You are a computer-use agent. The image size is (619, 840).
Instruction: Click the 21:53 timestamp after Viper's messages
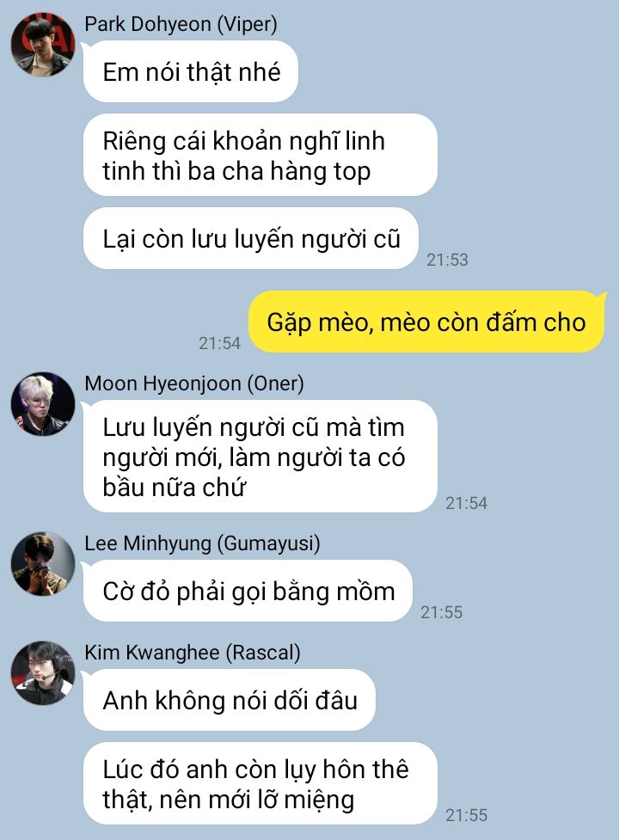coord(447,260)
